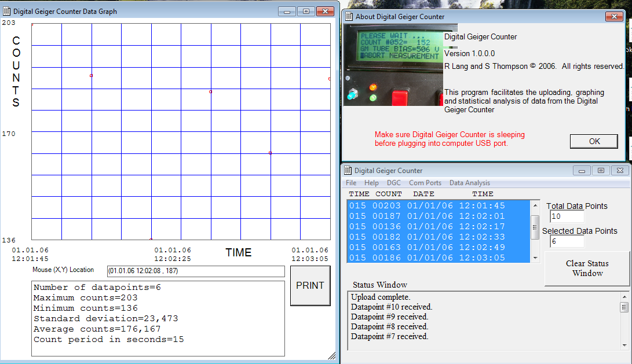Open the DGC menu

tap(394, 183)
